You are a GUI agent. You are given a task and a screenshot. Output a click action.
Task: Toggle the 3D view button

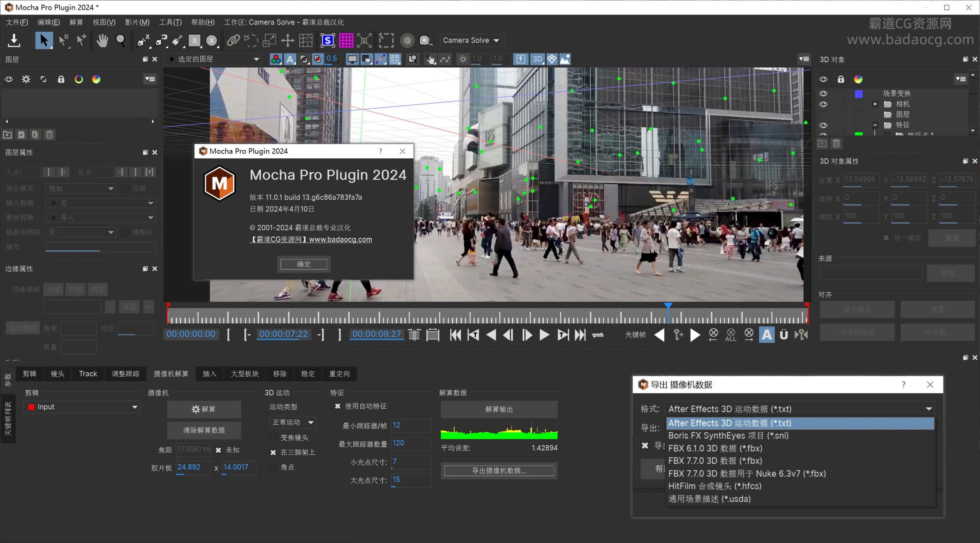coord(537,59)
